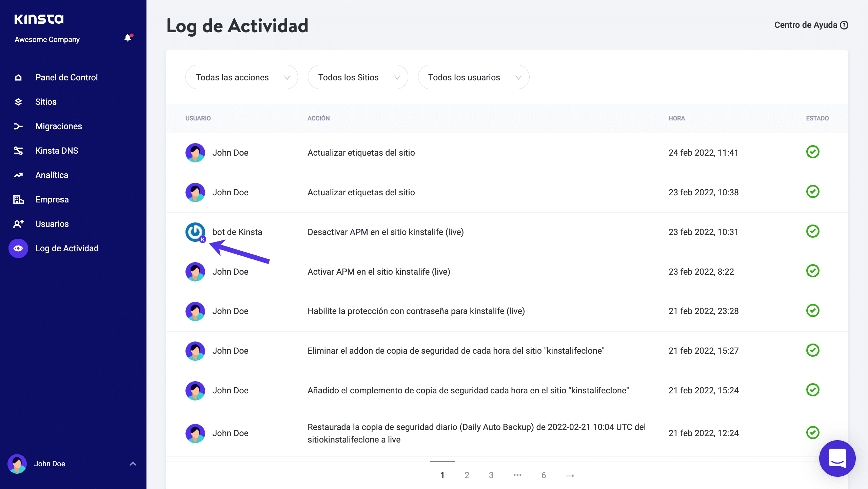The width and height of the screenshot is (868, 489).
Task: Click the notification bell icon
Action: pos(128,38)
